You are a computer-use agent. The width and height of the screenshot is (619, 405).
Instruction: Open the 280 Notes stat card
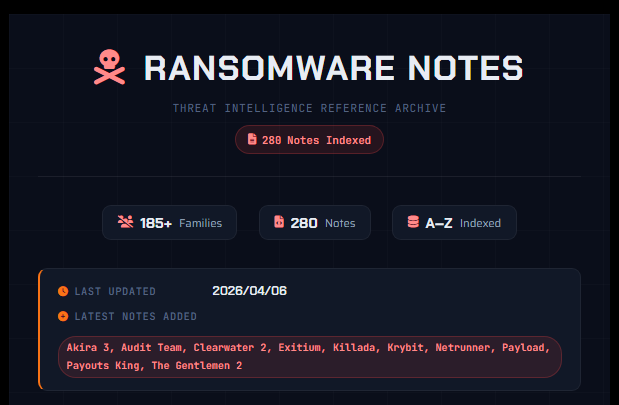pos(315,222)
